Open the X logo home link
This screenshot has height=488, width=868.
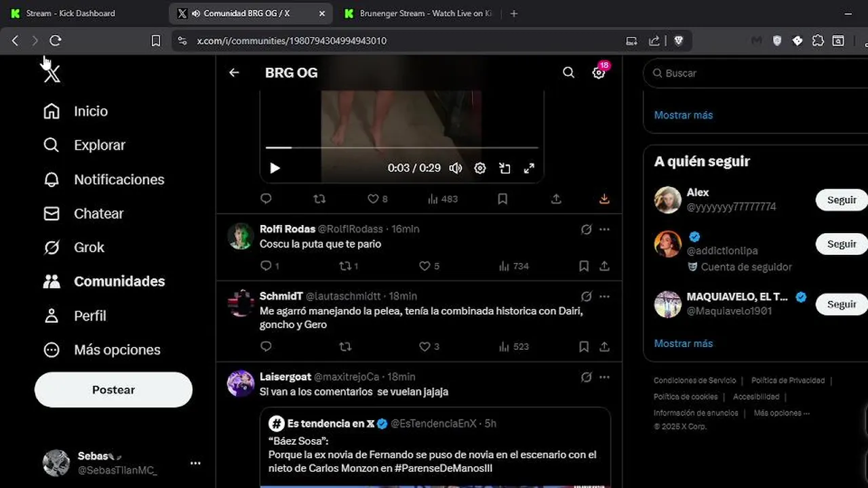pos(52,73)
